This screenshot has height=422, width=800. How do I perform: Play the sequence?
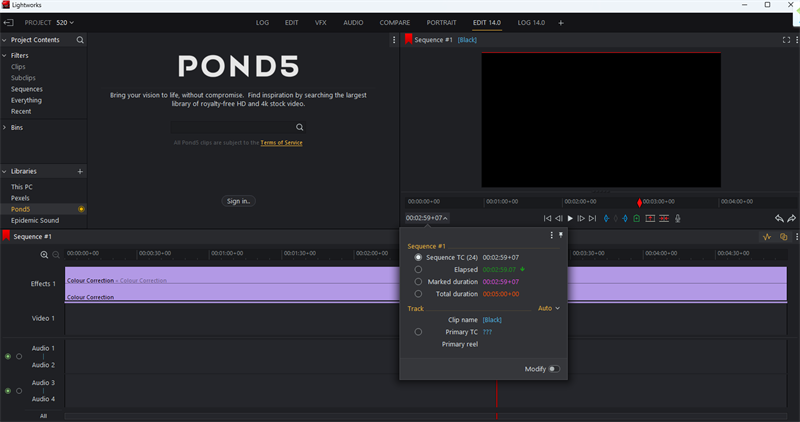click(570, 218)
